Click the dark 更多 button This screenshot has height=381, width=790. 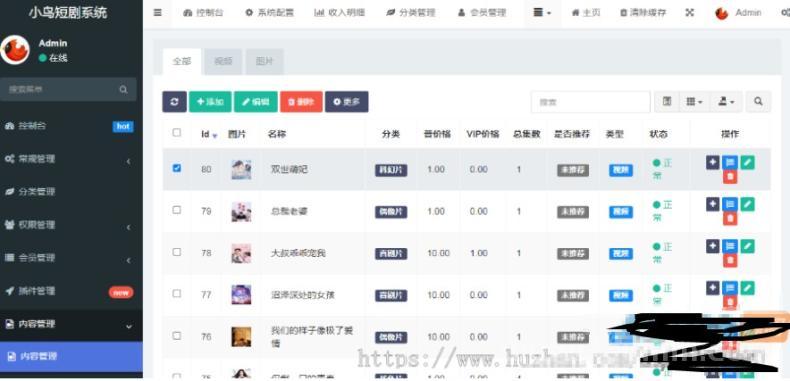pos(347,102)
